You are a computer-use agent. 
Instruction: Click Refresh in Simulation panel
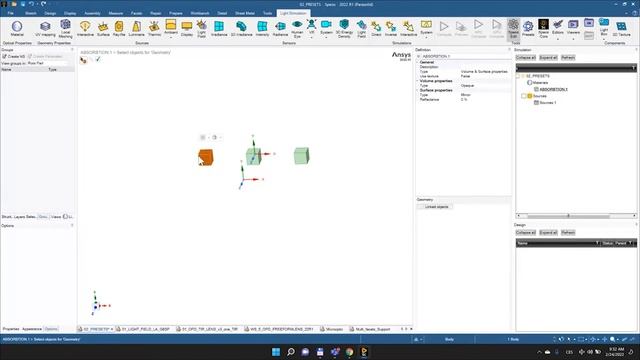tap(568, 58)
